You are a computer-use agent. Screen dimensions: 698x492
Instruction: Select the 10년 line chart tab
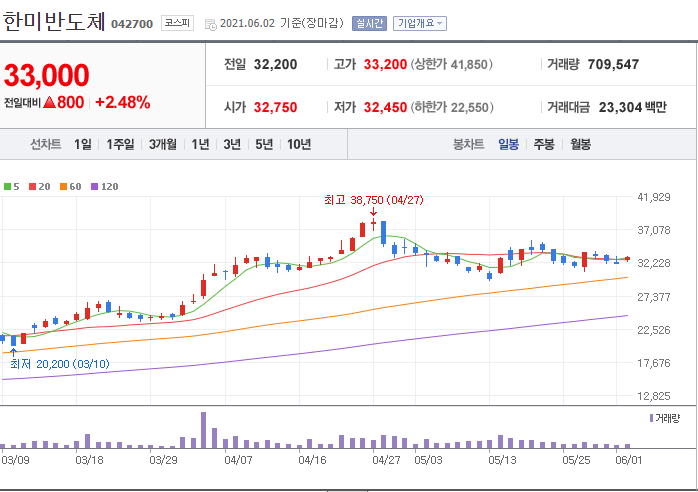pos(299,144)
